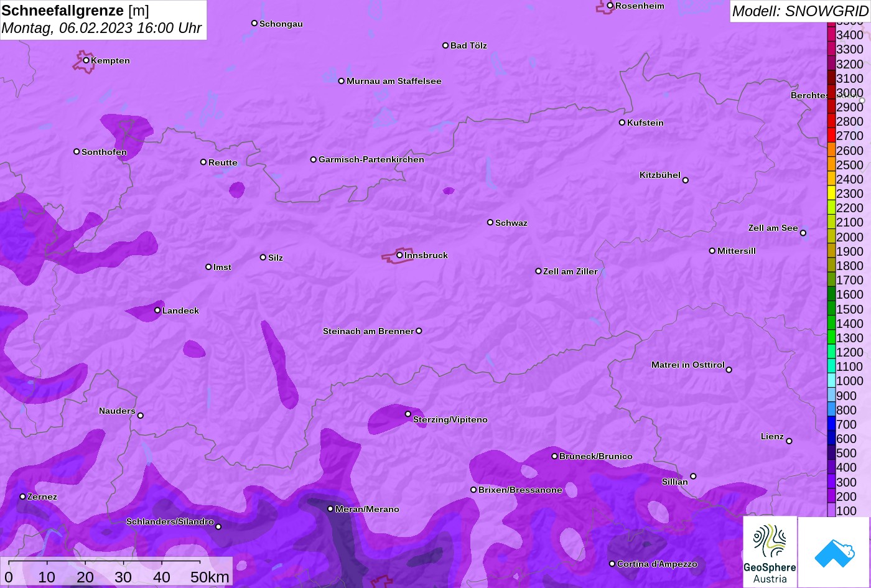This screenshot has width=871, height=588.
Task: Click the 2700 m red legend swatch
Action: pos(831,136)
